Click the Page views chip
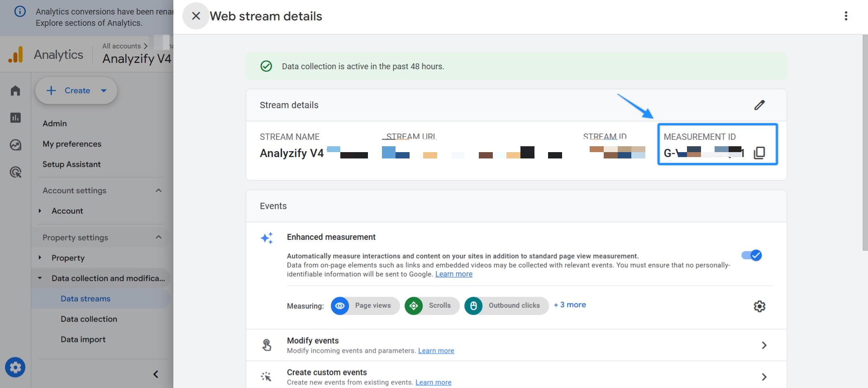 point(365,306)
